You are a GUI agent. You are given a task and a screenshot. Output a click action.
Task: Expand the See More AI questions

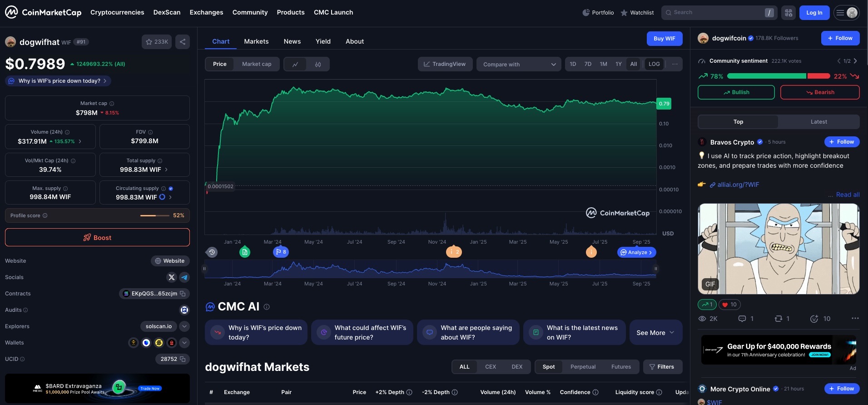(655, 333)
